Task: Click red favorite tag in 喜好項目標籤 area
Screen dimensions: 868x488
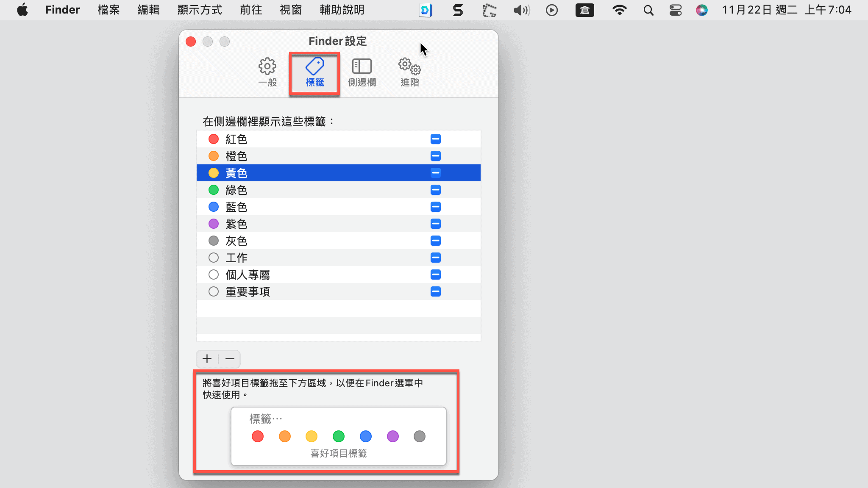Action: coord(258,436)
